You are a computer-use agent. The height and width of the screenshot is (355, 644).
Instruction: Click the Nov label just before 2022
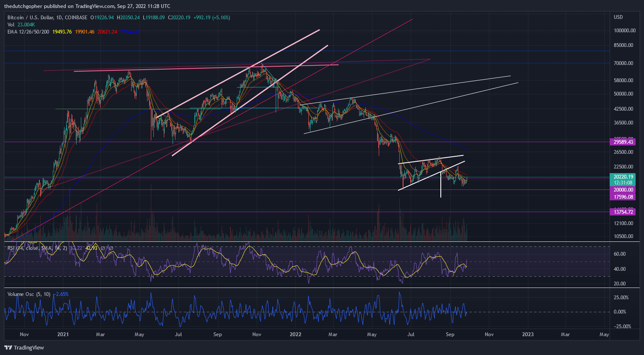257,334
